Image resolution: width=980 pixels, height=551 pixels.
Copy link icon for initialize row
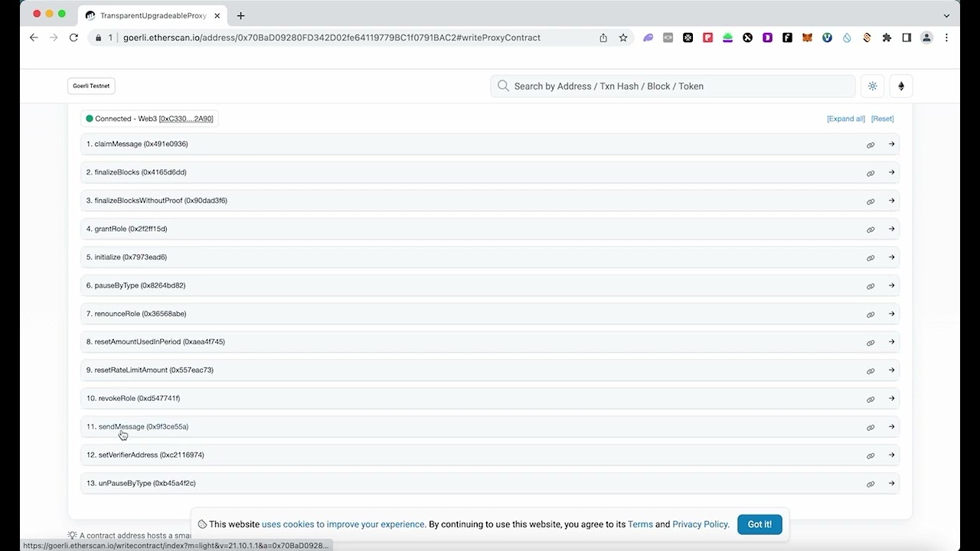tap(871, 258)
